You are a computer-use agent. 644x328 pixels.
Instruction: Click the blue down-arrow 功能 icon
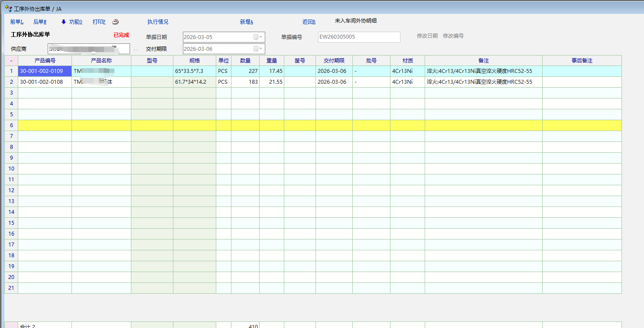coord(63,22)
